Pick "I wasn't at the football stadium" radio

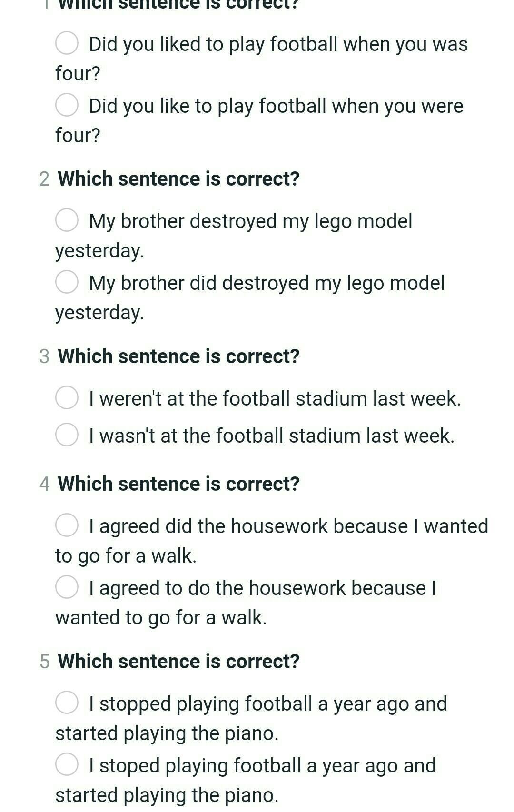(x=67, y=435)
